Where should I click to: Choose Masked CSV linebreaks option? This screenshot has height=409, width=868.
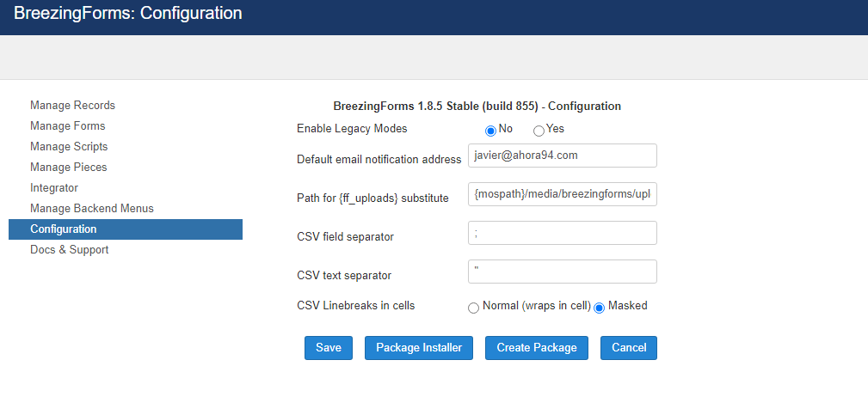599,308
